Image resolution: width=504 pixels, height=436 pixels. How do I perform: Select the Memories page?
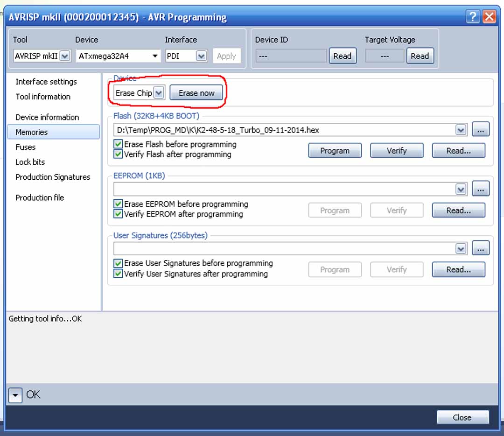click(53, 132)
